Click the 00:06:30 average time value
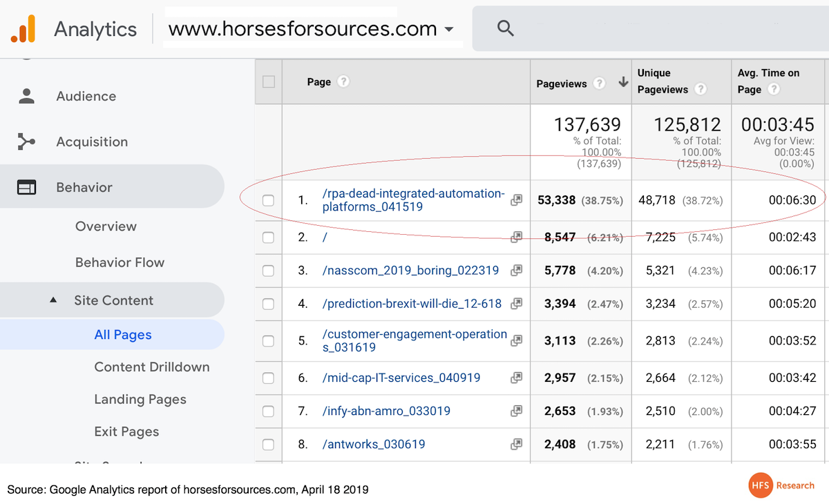The width and height of the screenshot is (829, 504). (792, 200)
